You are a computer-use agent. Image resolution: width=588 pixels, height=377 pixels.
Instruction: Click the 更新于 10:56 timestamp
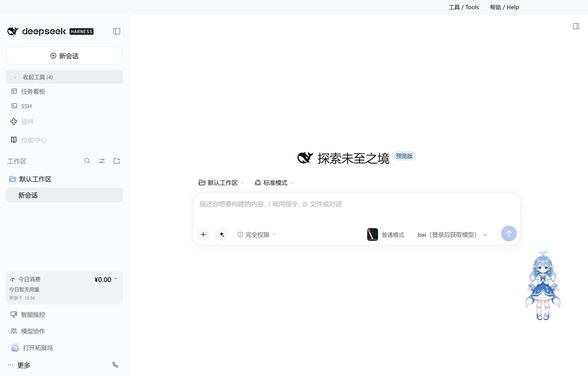pyautogui.click(x=22, y=298)
